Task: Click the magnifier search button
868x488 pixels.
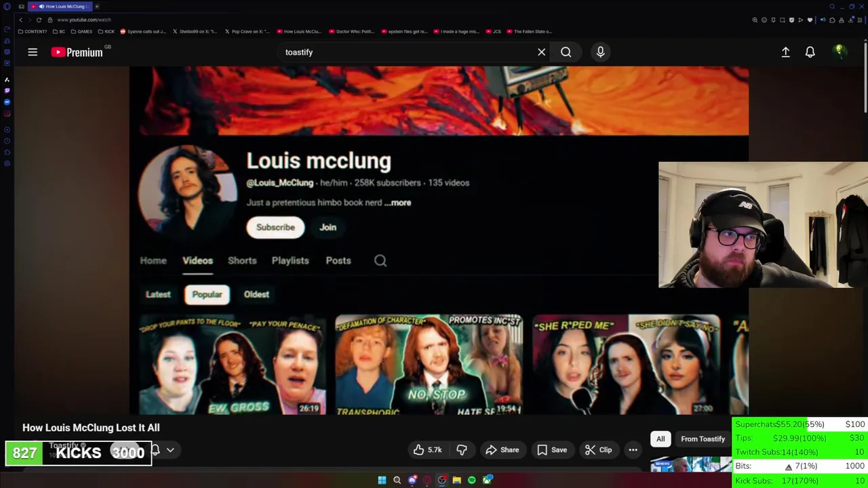Action: [x=566, y=52]
